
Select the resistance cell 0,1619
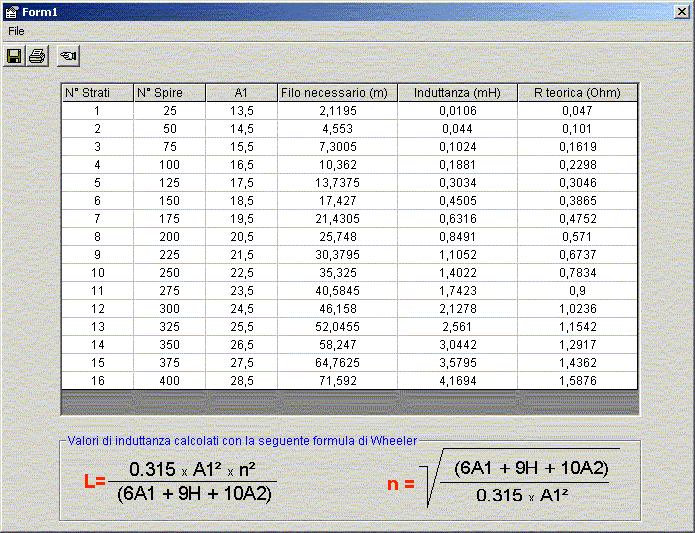pyautogui.click(x=578, y=147)
